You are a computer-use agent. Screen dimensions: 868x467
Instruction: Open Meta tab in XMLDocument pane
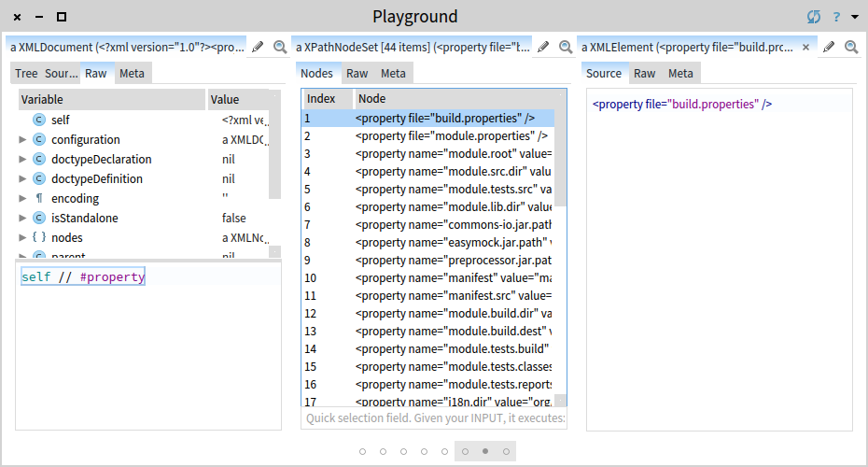[x=132, y=73]
